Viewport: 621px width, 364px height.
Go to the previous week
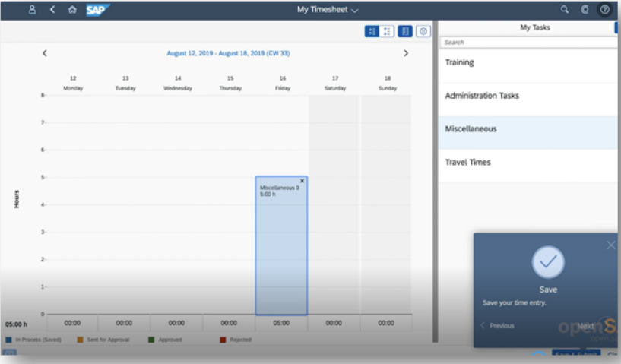click(45, 53)
